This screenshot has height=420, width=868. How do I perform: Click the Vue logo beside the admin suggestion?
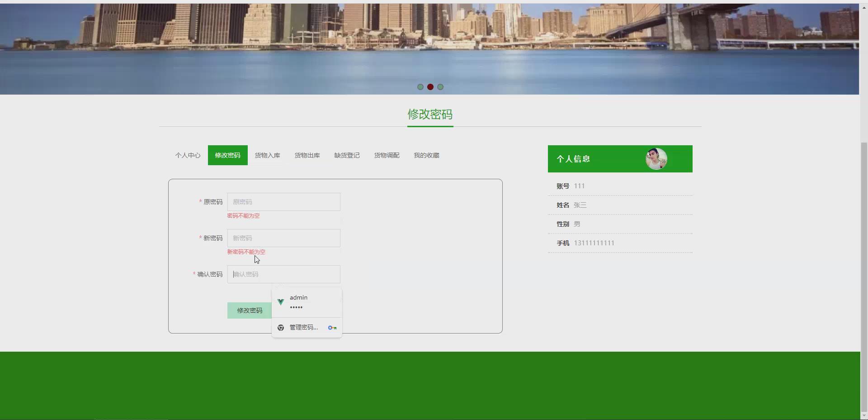tap(281, 302)
